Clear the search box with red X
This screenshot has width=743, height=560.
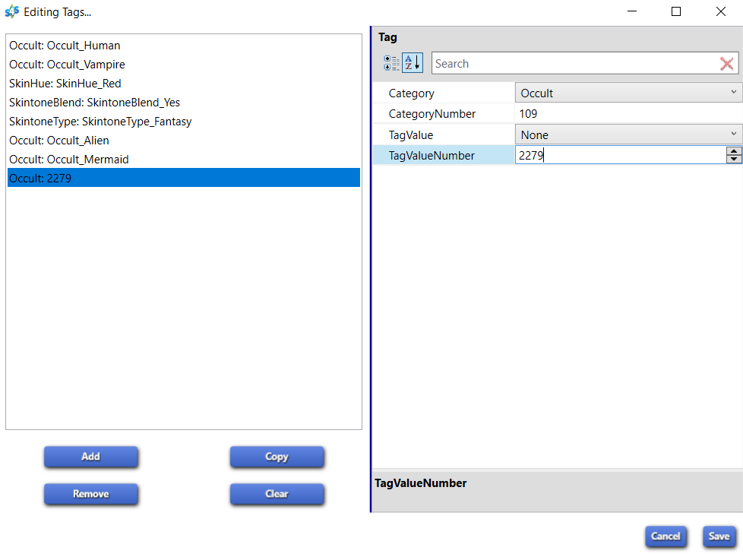point(726,64)
